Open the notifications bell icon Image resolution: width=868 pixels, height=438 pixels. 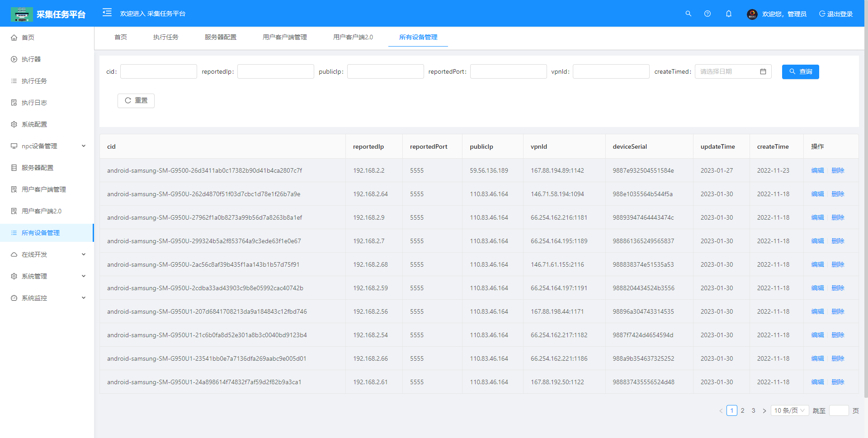click(x=729, y=14)
